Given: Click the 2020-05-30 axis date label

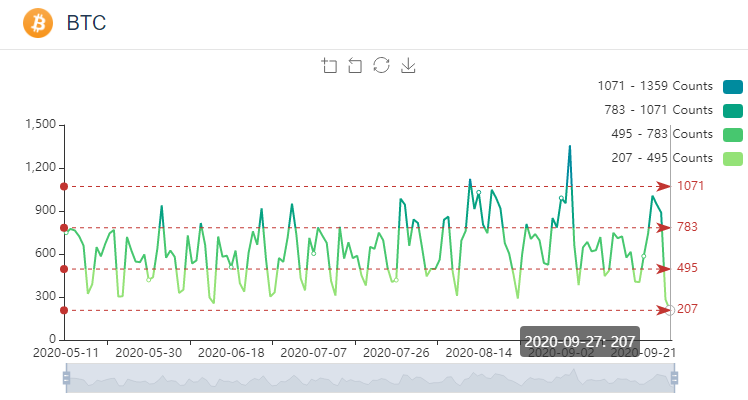Looking at the screenshot, I should 148,353.
